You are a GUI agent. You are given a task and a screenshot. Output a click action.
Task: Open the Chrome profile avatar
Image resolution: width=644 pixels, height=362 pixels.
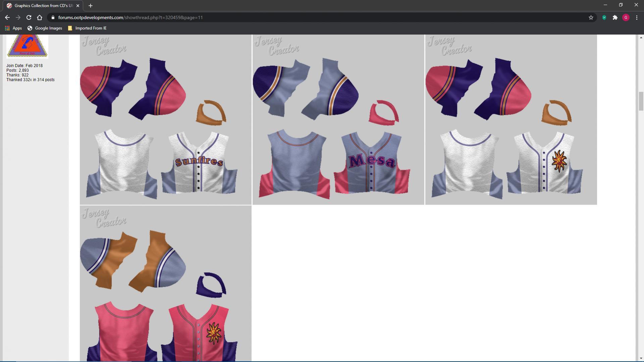626,17
